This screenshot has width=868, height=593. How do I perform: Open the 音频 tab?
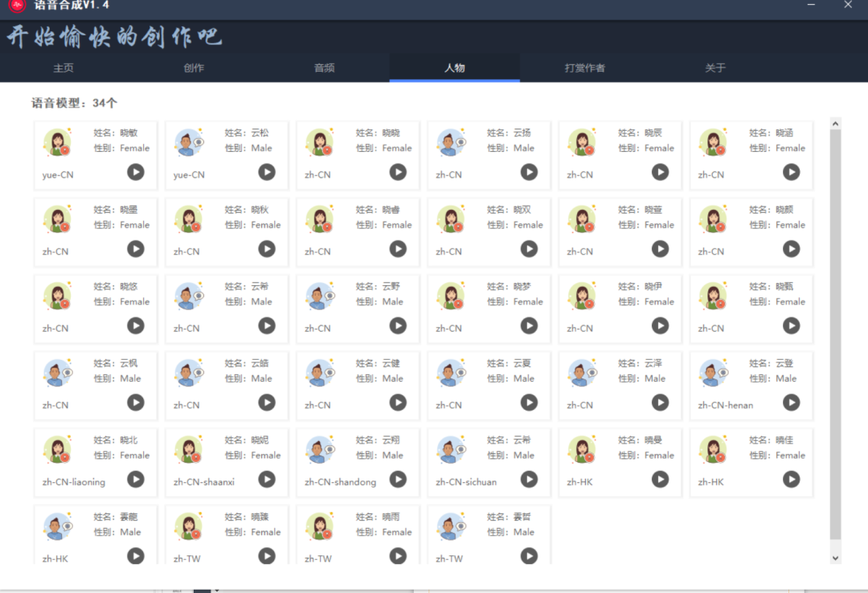(325, 67)
